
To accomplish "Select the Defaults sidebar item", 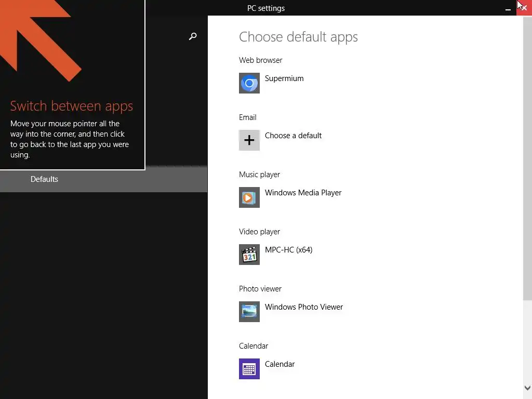I will coord(103,179).
